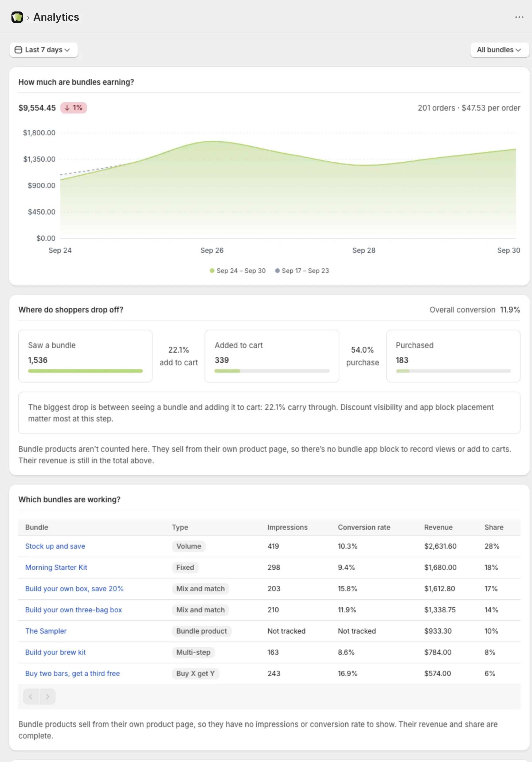Click the Fixed type tag

[x=185, y=567]
